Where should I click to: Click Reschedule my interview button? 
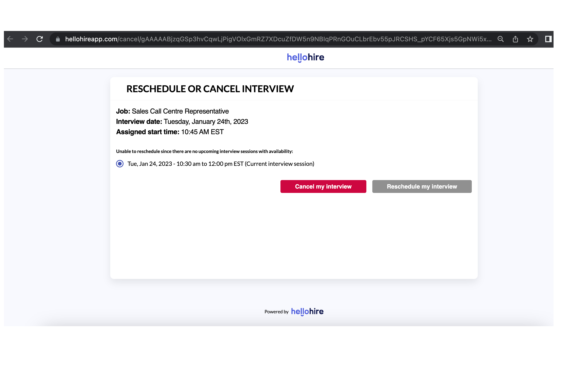pyautogui.click(x=422, y=186)
